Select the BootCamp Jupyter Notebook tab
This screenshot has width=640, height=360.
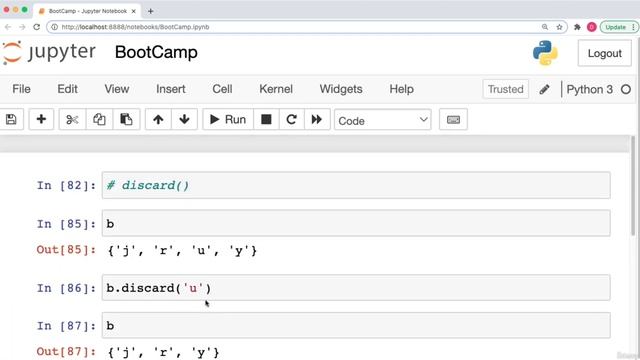coord(87,11)
